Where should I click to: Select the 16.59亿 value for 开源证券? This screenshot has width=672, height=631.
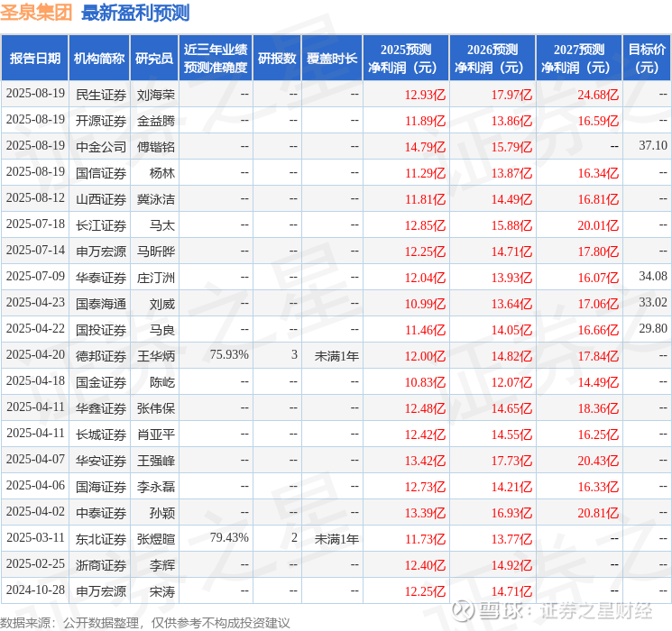598,121
